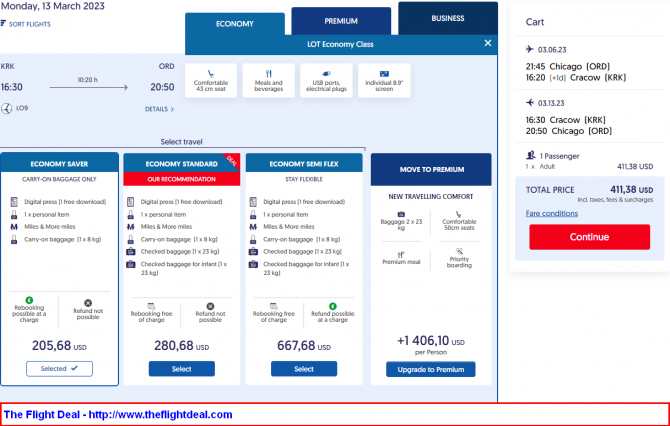
Task: Click the Comfortable 43 cm seat icon
Action: click(210, 73)
